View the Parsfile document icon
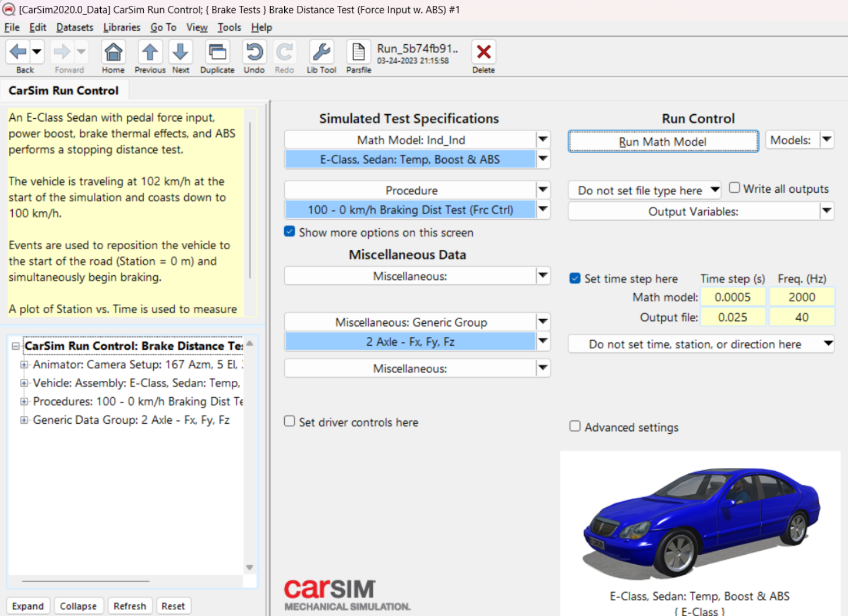The width and height of the screenshot is (848, 616). (359, 52)
